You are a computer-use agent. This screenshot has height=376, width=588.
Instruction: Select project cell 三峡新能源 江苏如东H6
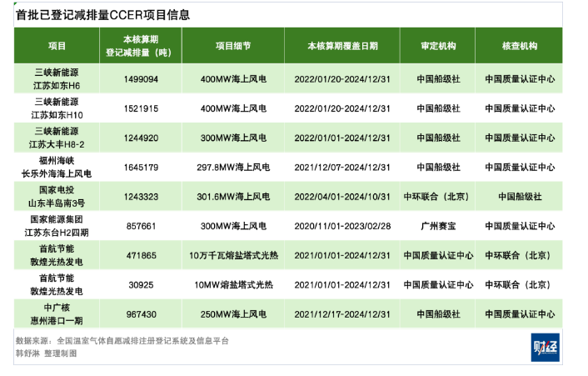coord(57,79)
